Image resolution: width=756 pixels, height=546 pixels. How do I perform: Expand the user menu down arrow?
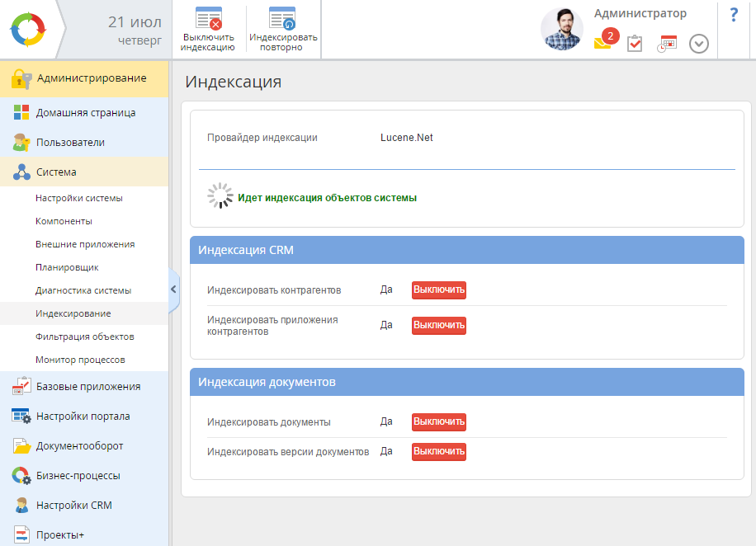click(699, 44)
